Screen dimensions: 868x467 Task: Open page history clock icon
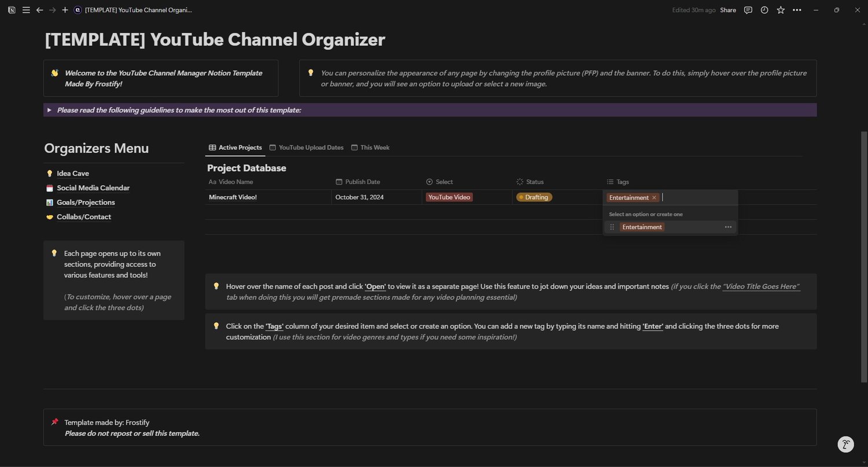764,10
